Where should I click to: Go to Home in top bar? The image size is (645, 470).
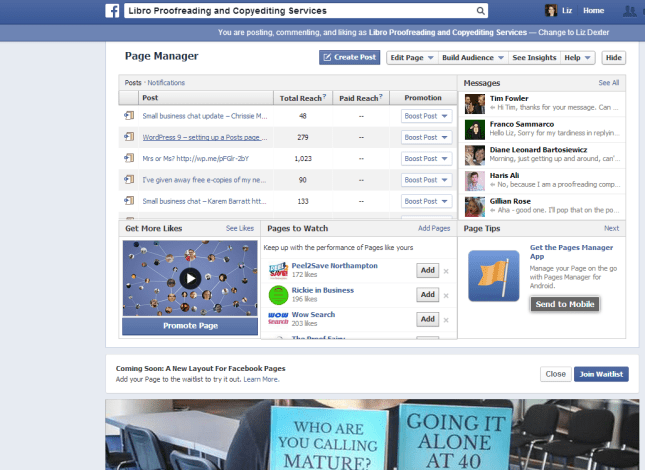click(x=593, y=11)
